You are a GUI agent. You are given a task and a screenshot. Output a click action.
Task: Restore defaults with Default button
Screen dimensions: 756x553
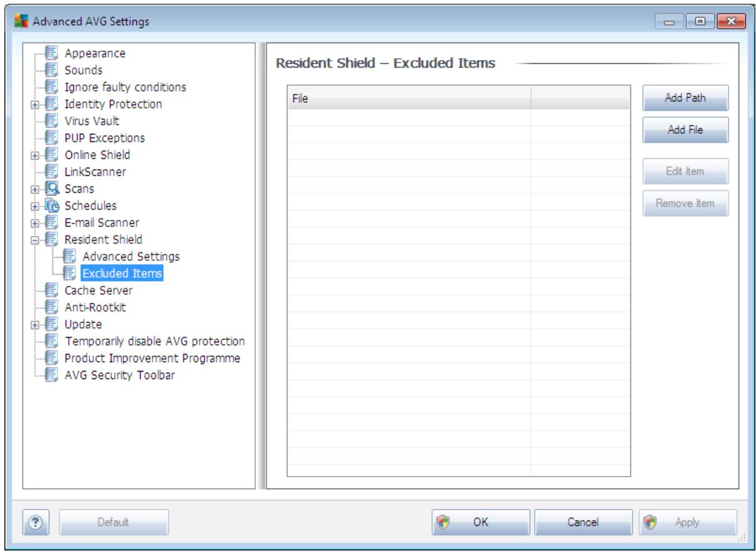click(114, 521)
